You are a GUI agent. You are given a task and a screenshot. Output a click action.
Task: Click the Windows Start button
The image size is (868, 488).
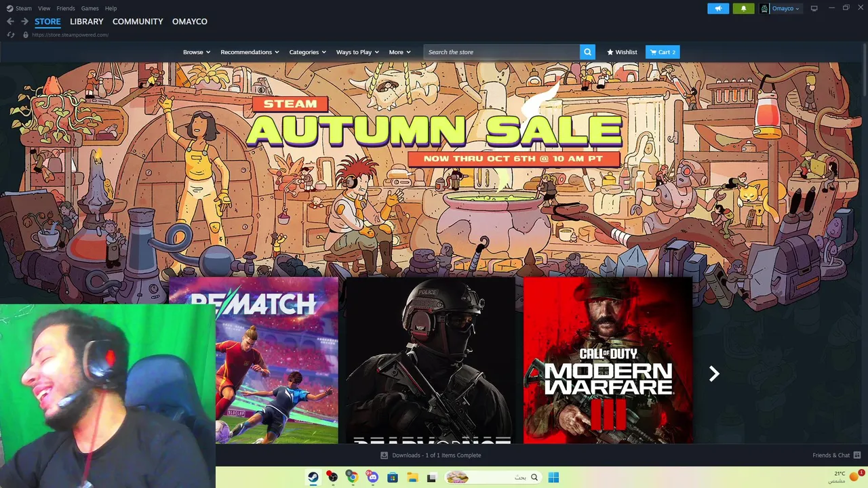pos(553,477)
